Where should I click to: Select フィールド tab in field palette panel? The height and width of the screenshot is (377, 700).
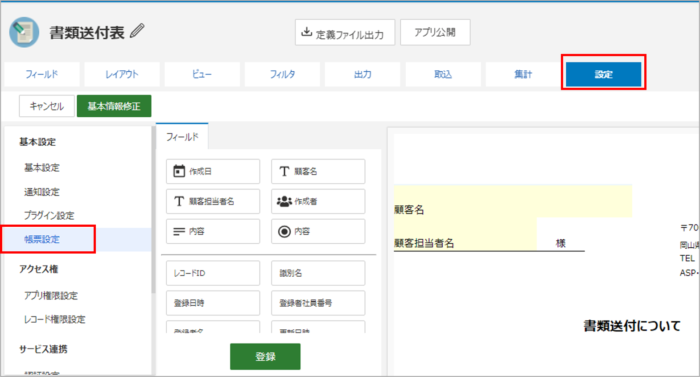point(182,137)
